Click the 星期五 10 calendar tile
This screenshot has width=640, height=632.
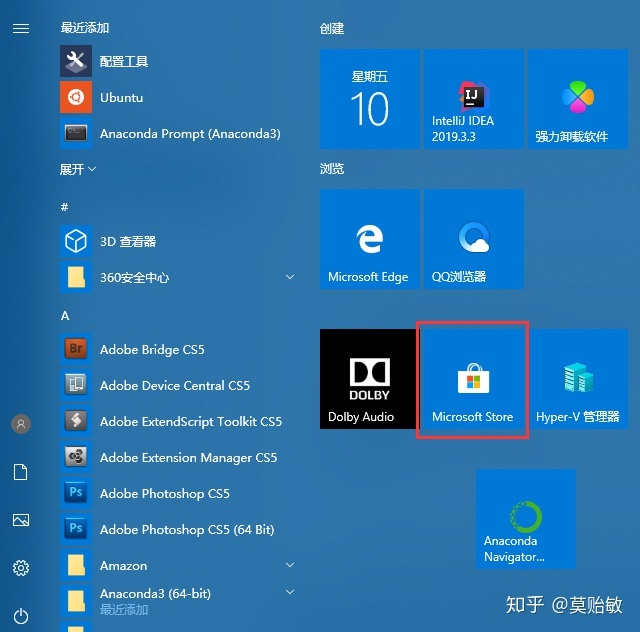click(370, 99)
